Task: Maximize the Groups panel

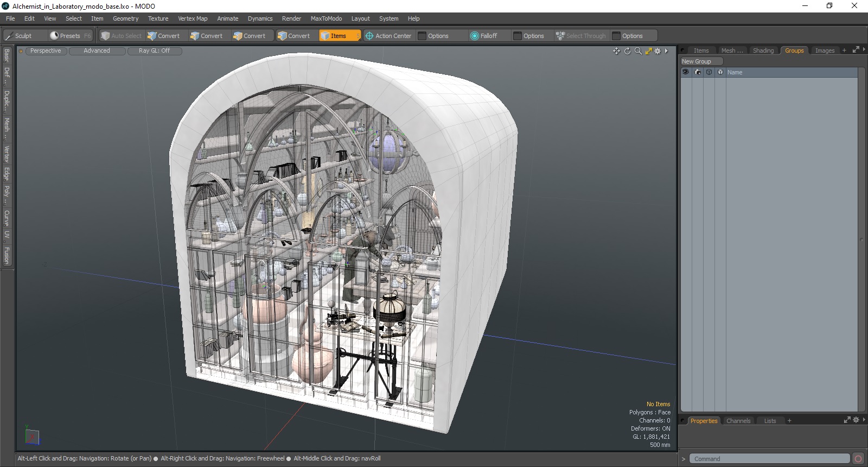Action: 856,50
